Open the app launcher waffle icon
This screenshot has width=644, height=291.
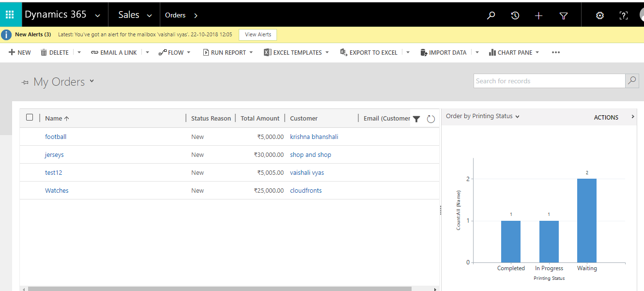[10, 15]
